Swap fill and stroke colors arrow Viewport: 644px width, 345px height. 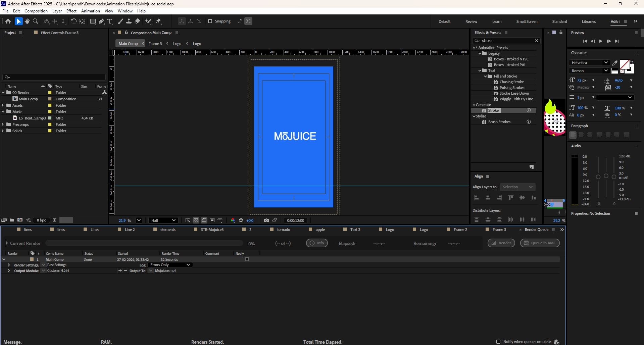click(x=632, y=62)
